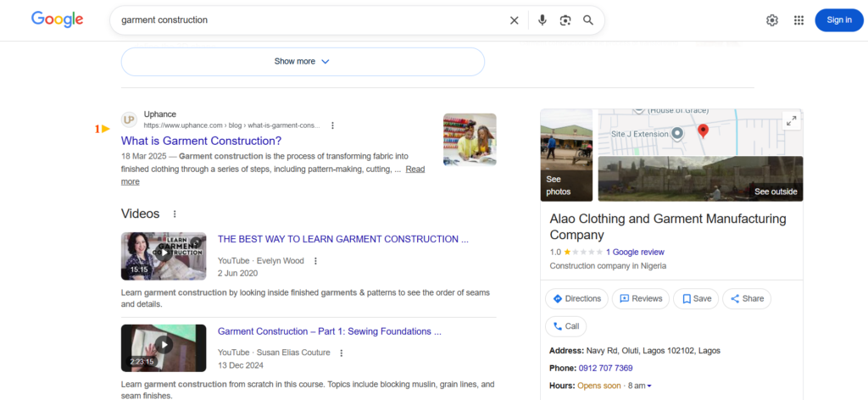This screenshot has width=868, height=400.
Task: Click the magnifying glass search icon
Action: click(x=588, y=20)
